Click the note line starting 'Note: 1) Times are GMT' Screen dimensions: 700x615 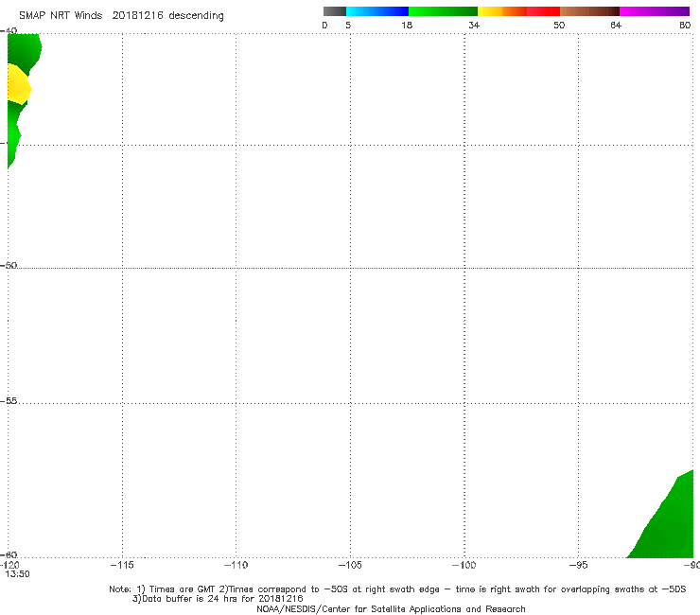(x=397, y=589)
